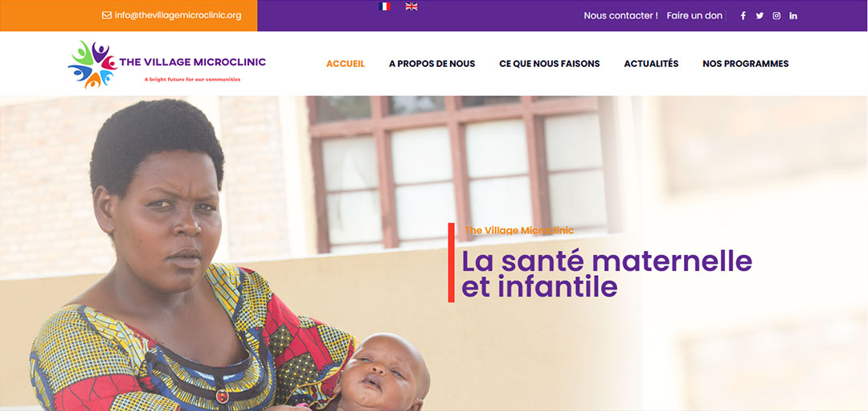Open the Facebook icon link
Screen dimensions: 868x411
tap(743, 15)
